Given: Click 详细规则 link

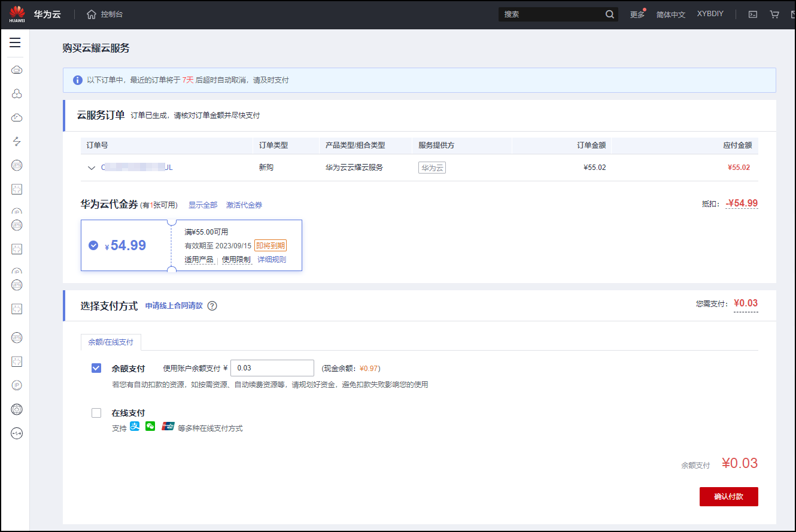Looking at the screenshot, I should click(272, 260).
